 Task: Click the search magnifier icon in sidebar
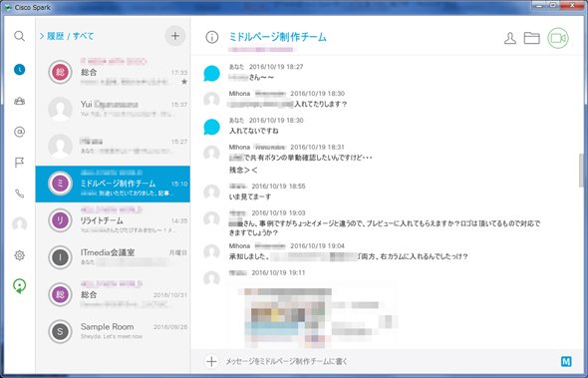click(x=19, y=36)
